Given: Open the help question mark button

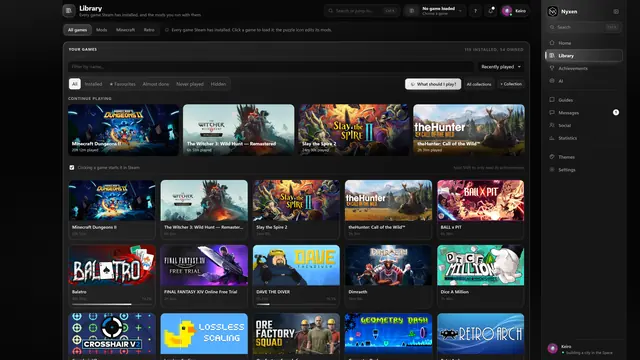Looking at the screenshot, I should point(475,11).
